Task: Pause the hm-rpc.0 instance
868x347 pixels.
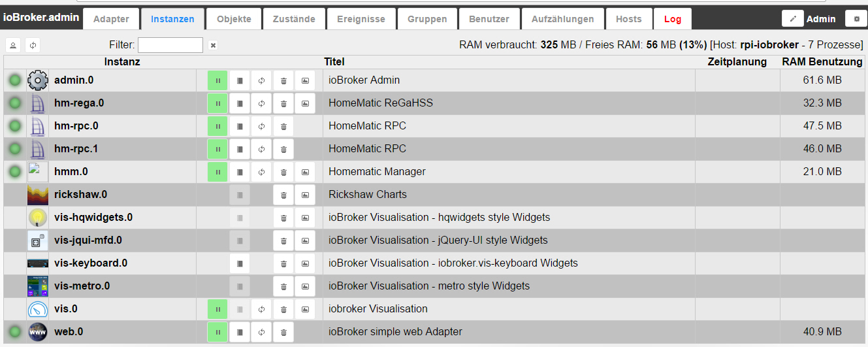Action: click(217, 126)
